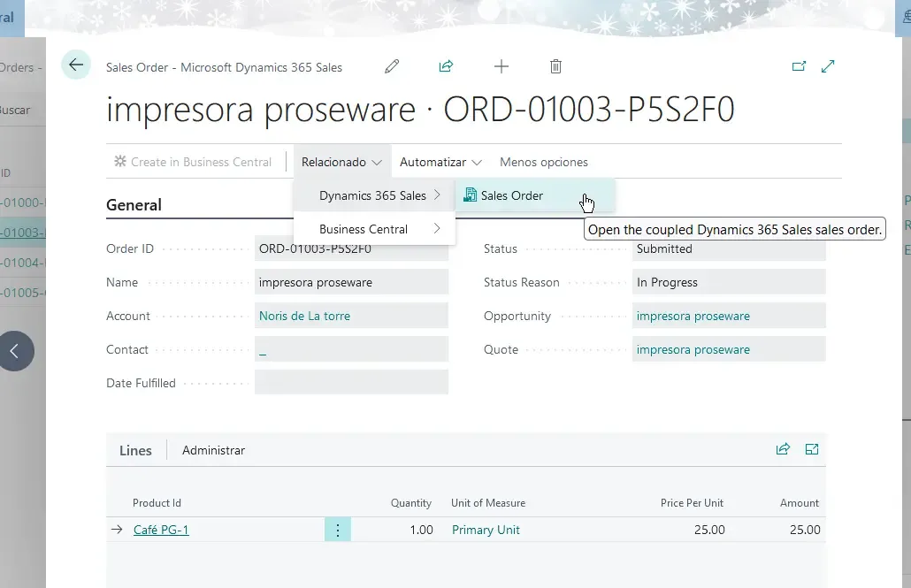Click Menos opciones button
Viewport: 911px width, 588px height.
[x=543, y=162]
